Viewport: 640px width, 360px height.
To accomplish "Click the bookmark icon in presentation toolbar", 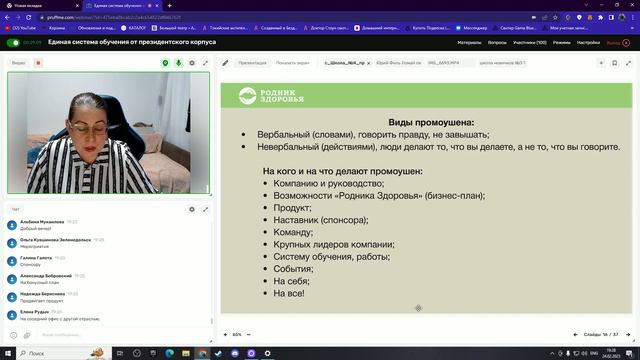I will click(x=615, y=63).
